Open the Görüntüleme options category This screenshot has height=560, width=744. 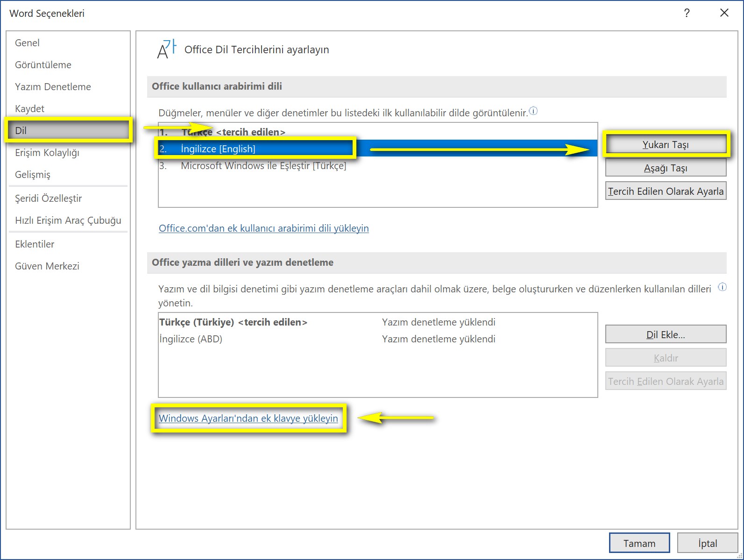click(68, 65)
